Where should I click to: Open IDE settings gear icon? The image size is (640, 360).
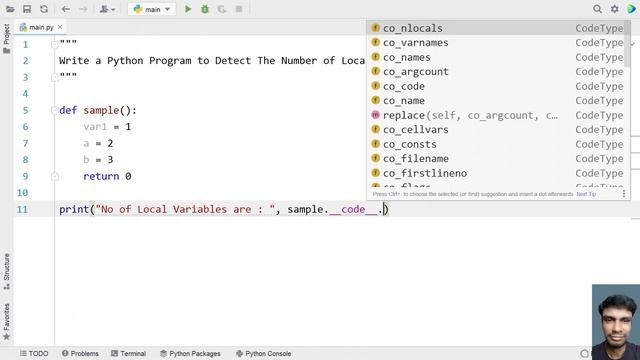pyautogui.click(x=614, y=9)
